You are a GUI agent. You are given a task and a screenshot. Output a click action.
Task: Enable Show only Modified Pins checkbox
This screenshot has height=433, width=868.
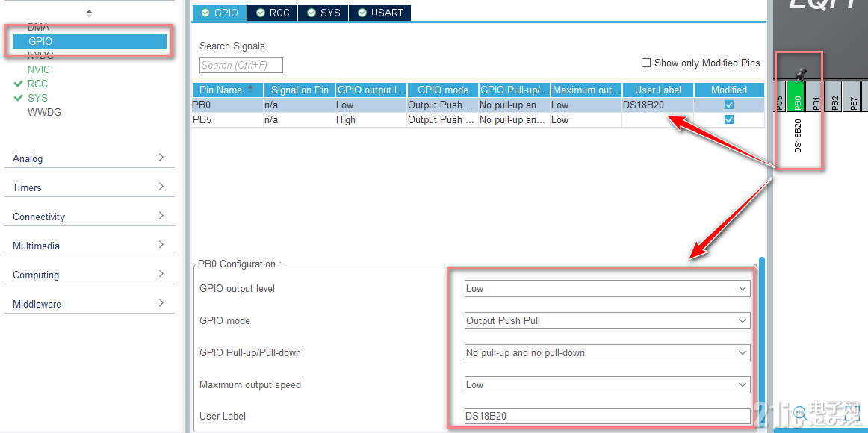[x=645, y=63]
